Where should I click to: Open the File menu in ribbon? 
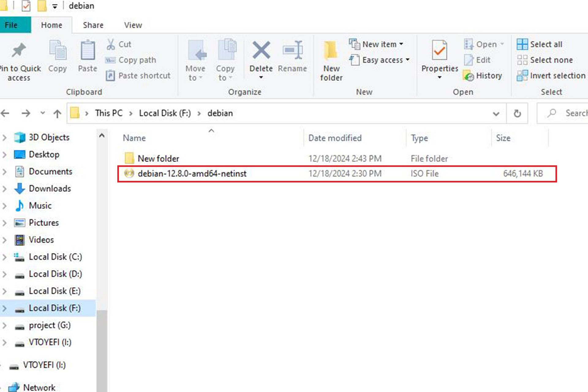point(11,25)
